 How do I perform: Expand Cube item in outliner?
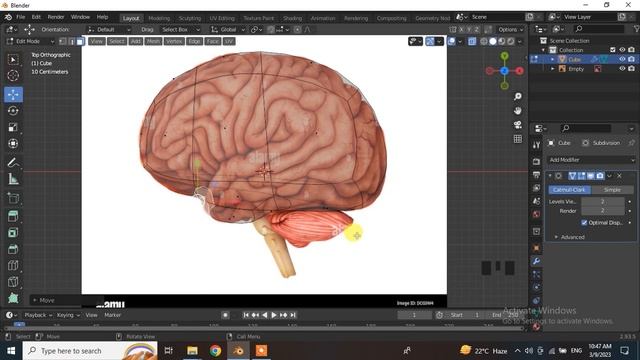tap(553, 60)
